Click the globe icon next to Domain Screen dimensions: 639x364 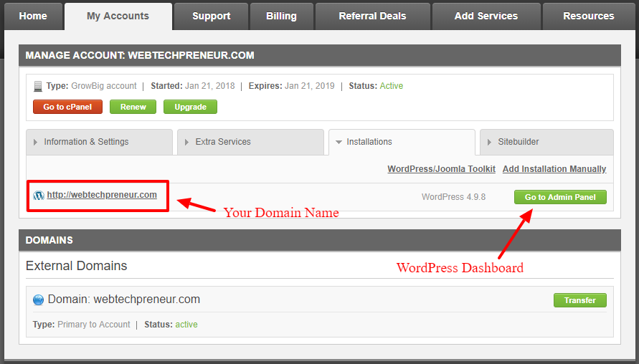click(x=38, y=300)
